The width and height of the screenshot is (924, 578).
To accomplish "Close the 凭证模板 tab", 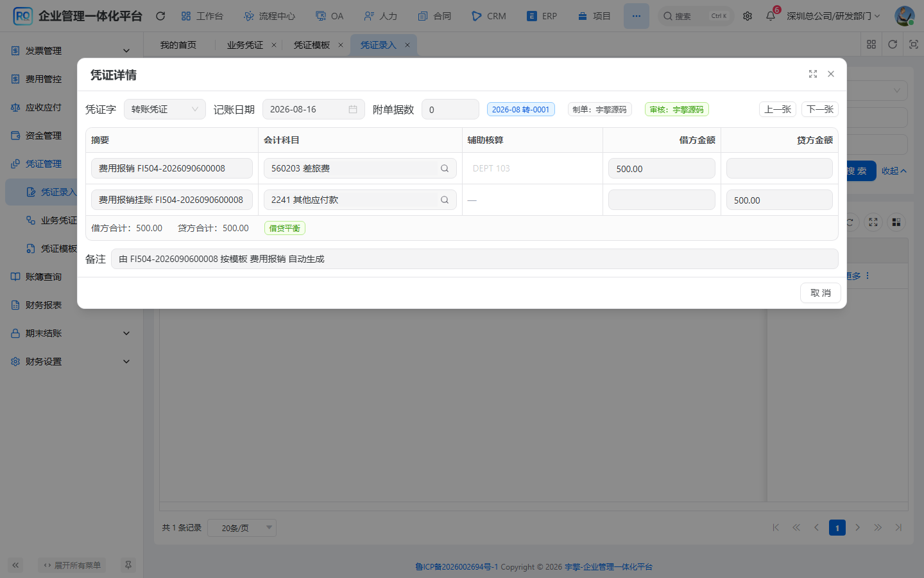I will [x=341, y=45].
